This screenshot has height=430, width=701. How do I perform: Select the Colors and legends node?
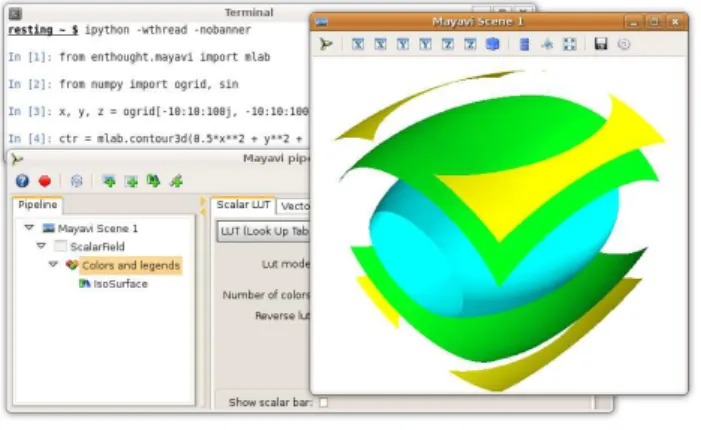coord(131,265)
